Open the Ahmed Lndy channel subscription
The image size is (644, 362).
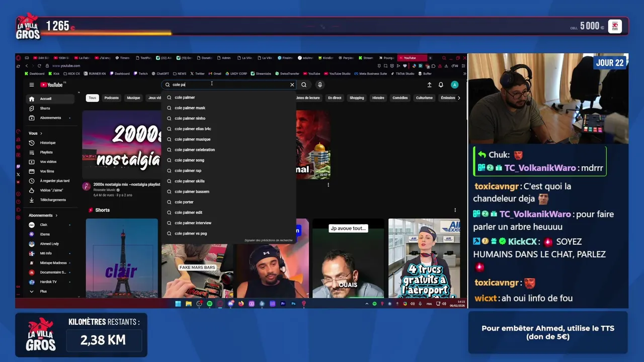click(x=50, y=244)
